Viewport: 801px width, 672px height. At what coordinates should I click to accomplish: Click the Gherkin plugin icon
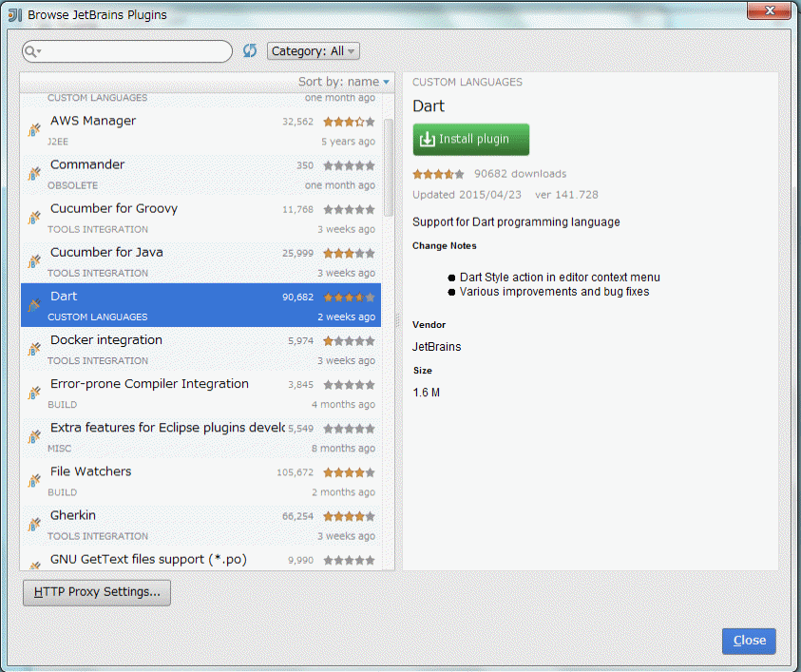point(34,524)
